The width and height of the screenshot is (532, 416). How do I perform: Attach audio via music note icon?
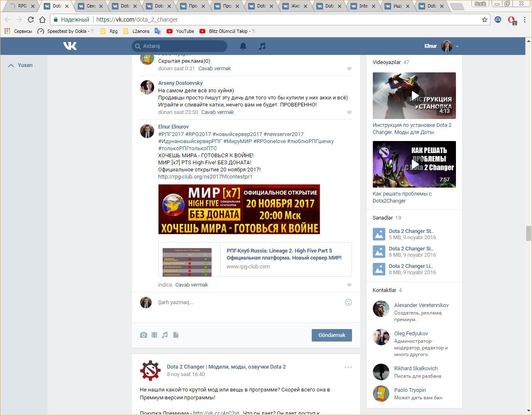coord(165,335)
